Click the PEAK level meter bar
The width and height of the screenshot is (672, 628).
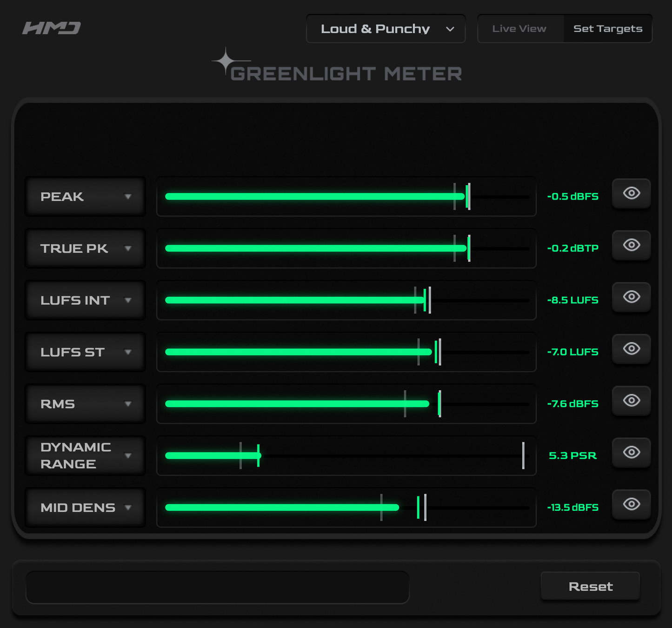coord(346,197)
